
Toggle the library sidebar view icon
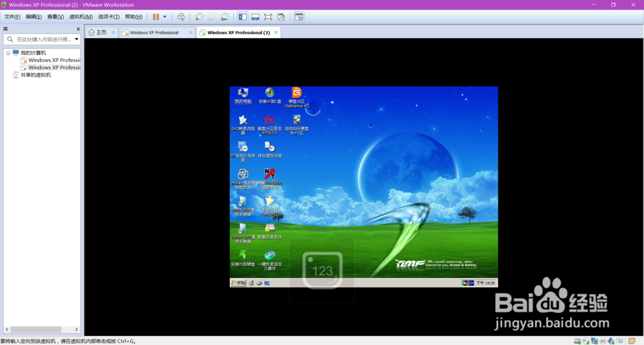click(243, 17)
